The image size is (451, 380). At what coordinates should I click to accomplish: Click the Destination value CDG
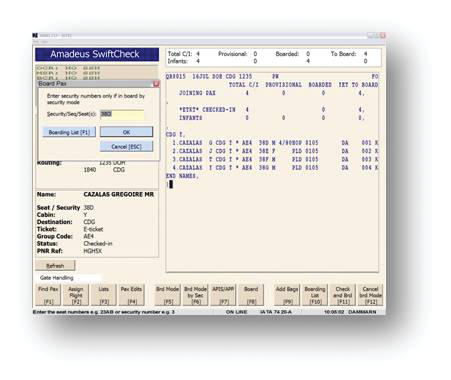coord(89,222)
